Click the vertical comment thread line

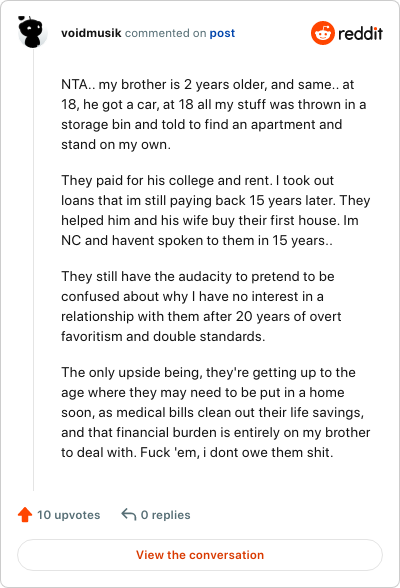point(33,269)
